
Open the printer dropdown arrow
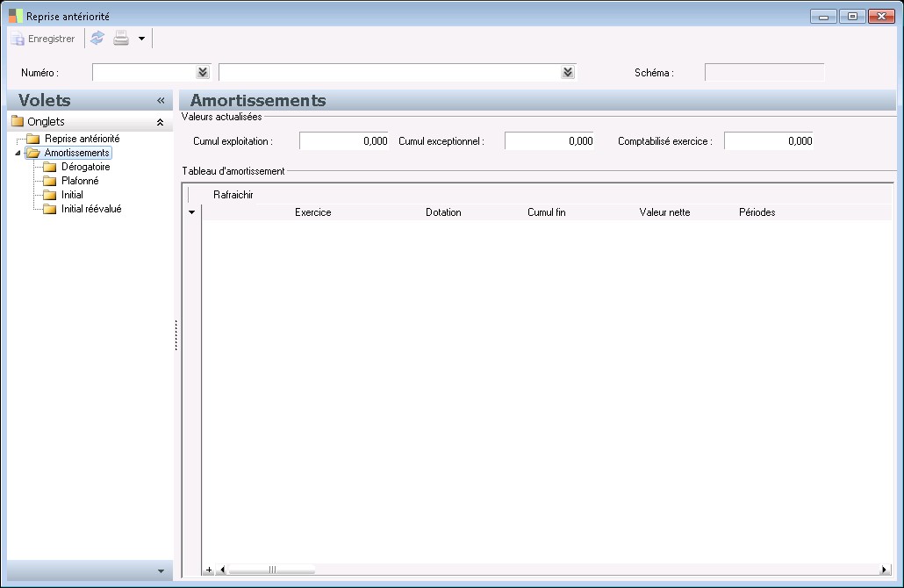pyautogui.click(x=141, y=39)
